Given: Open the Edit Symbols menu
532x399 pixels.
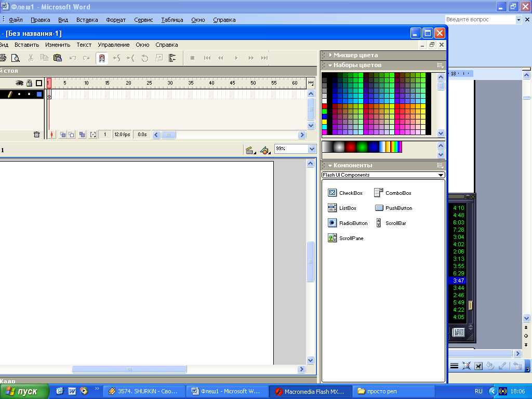Looking at the screenshot, I should point(265,150).
